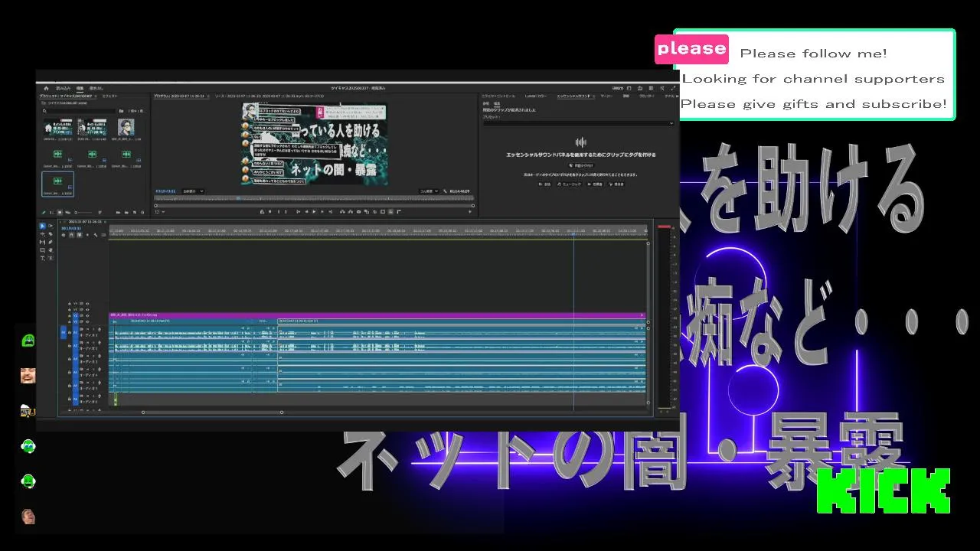Toggle voice-over record mic on A1
The width and height of the screenshot is (980, 551).
coord(100,329)
